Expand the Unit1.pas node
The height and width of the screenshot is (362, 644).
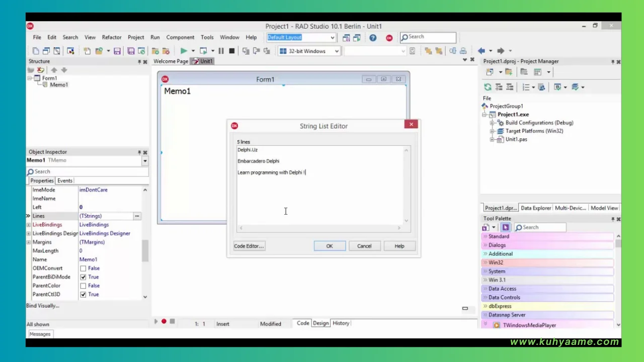tap(493, 139)
